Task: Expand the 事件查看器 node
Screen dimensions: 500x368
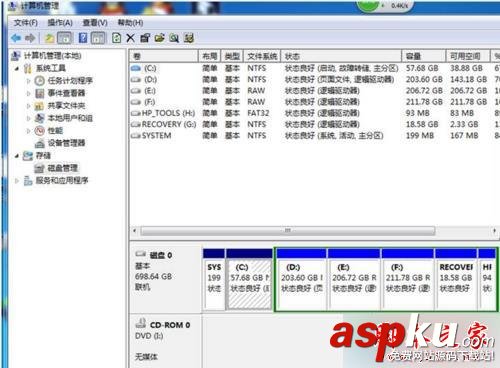Action: tap(28, 93)
